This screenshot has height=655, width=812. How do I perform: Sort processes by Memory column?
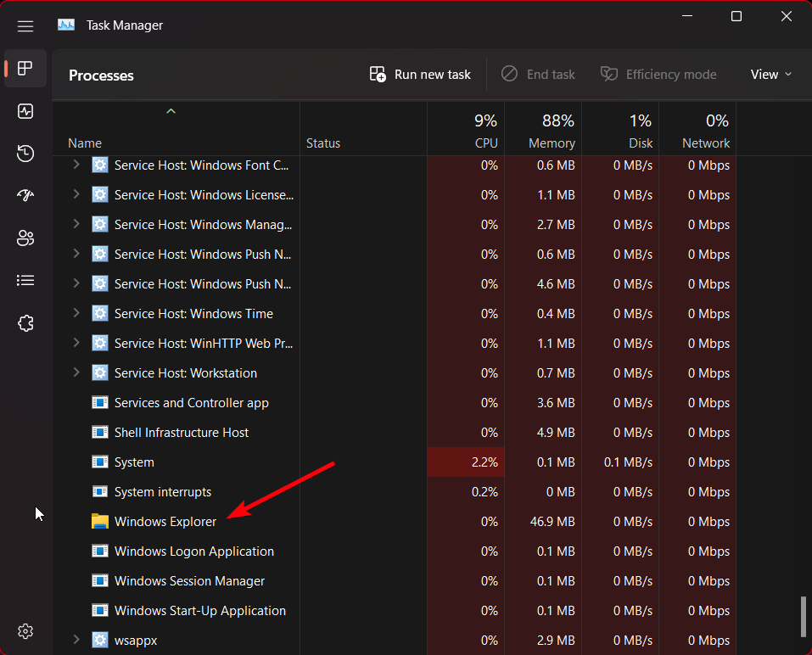coord(543,130)
